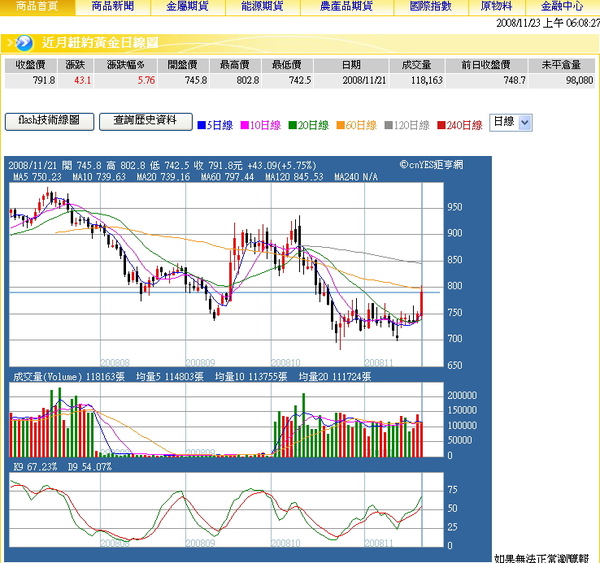Click the 查詢歷史資料 button
The image size is (600, 563).
(x=145, y=122)
